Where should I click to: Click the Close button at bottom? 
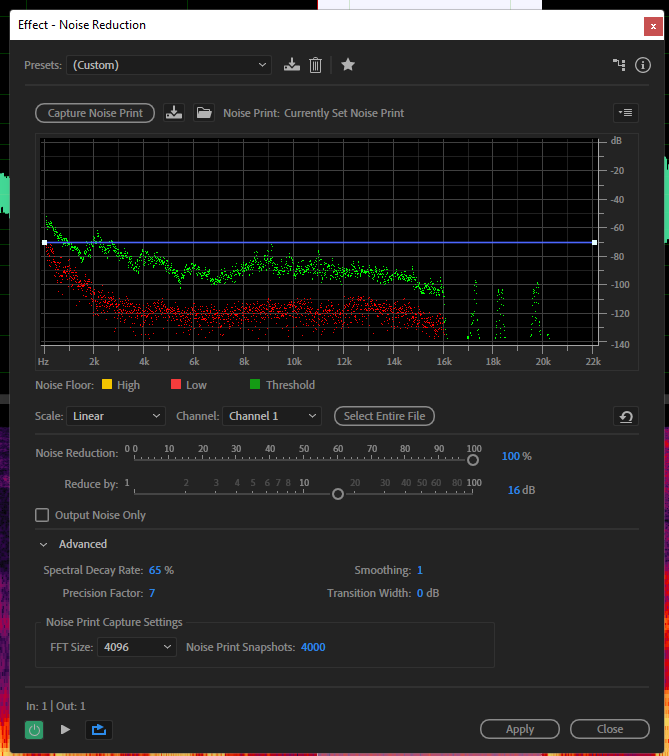[610, 729]
